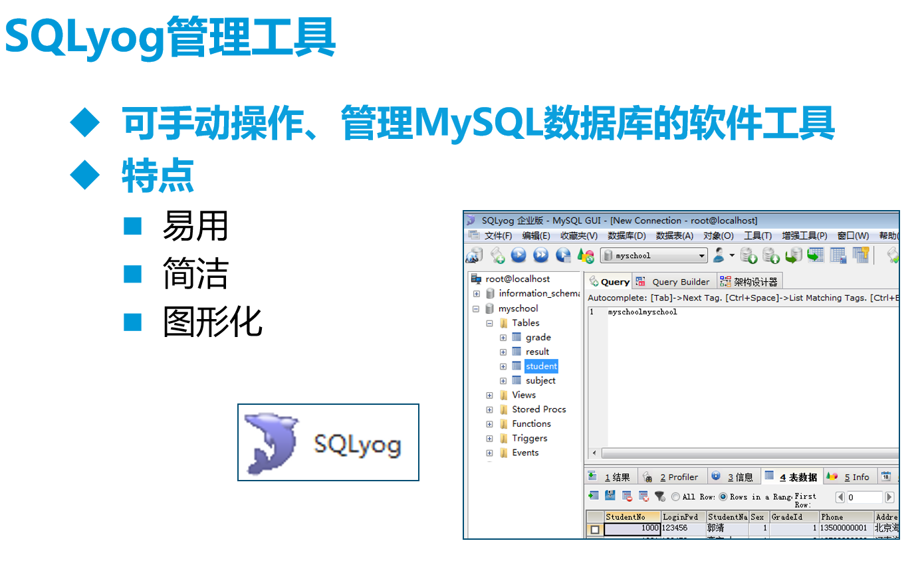Open the 工具(T) menu

758,236
